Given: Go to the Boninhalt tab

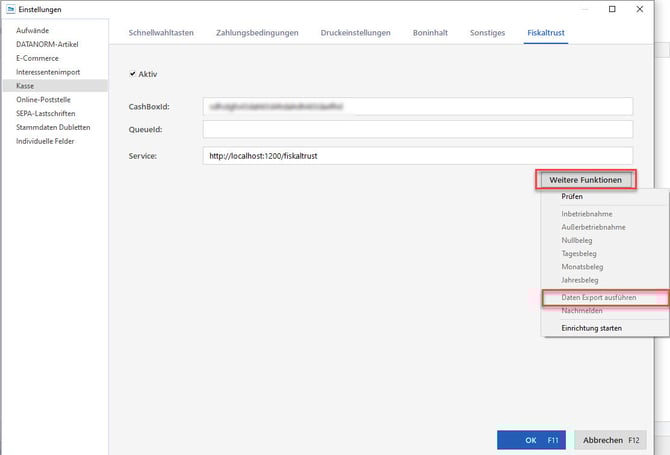Looking at the screenshot, I should pyautogui.click(x=430, y=33).
